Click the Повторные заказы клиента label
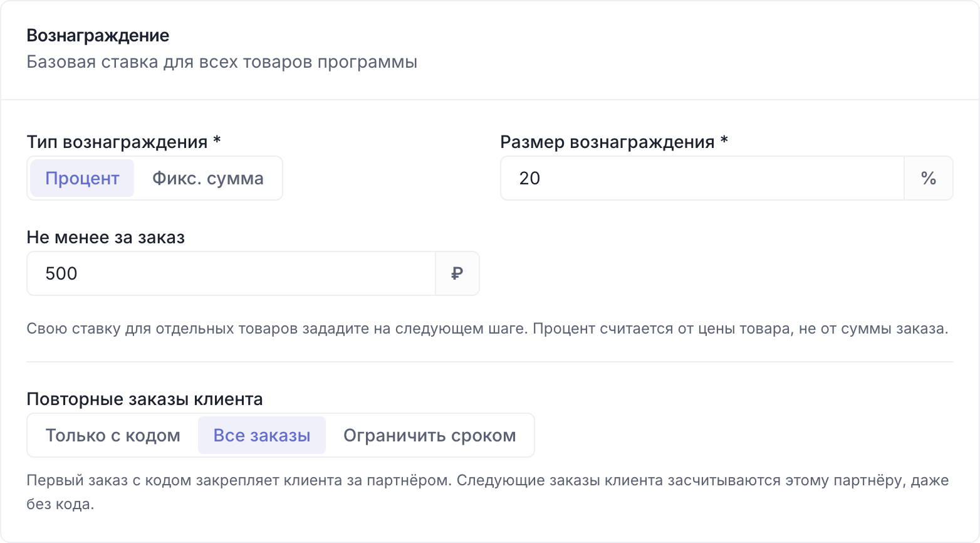This screenshot has width=980, height=543. pyautogui.click(x=145, y=399)
